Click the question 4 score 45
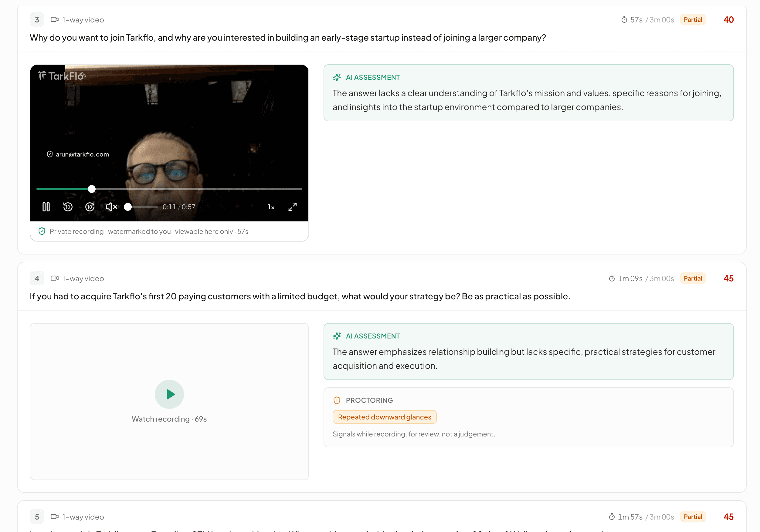Image resolution: width=760 pixels, height=532 pixels. coord(728,278)
